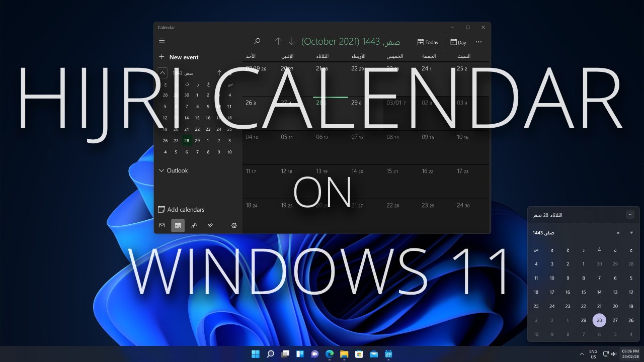Go to next month in flyout calendar
The image size is (644, 362).
(631, 233)
